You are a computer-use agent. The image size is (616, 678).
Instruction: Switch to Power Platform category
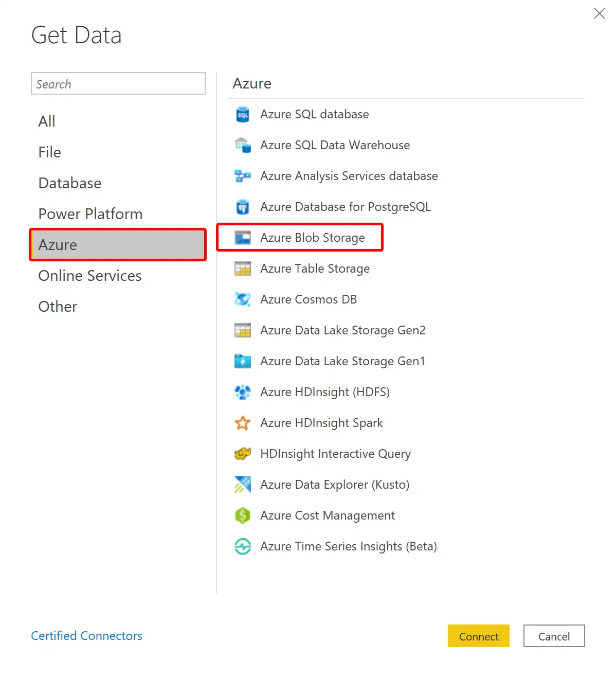coord(118,214)
